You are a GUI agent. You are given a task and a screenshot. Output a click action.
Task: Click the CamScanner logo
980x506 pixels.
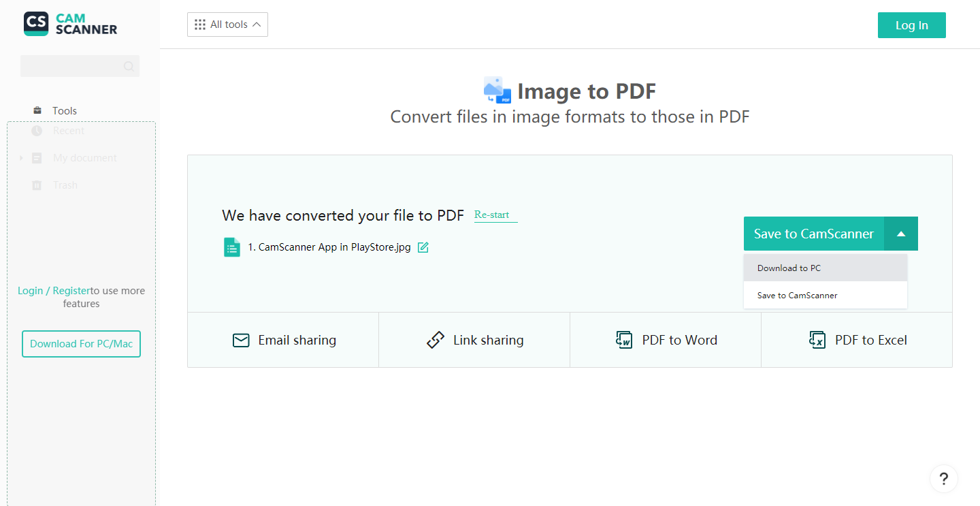click(x=71, y=24)
